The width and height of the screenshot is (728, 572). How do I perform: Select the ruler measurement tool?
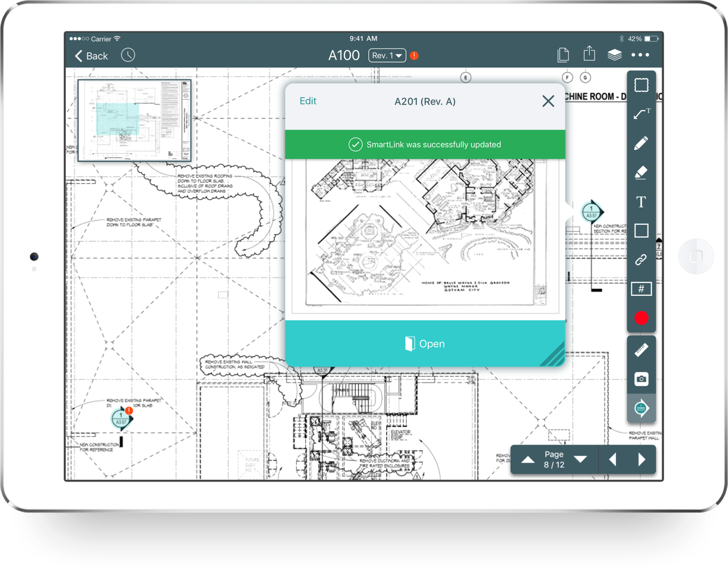[x=641, y=350]
